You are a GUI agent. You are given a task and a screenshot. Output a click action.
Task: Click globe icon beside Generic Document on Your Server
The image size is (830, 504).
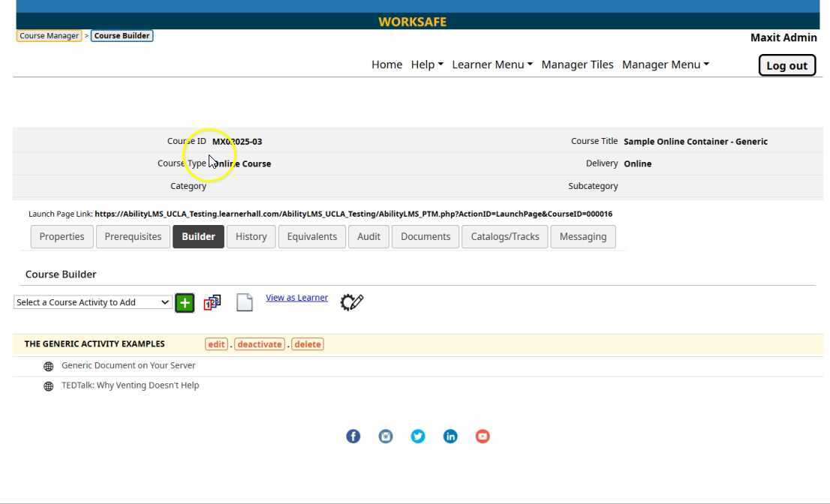49,367
